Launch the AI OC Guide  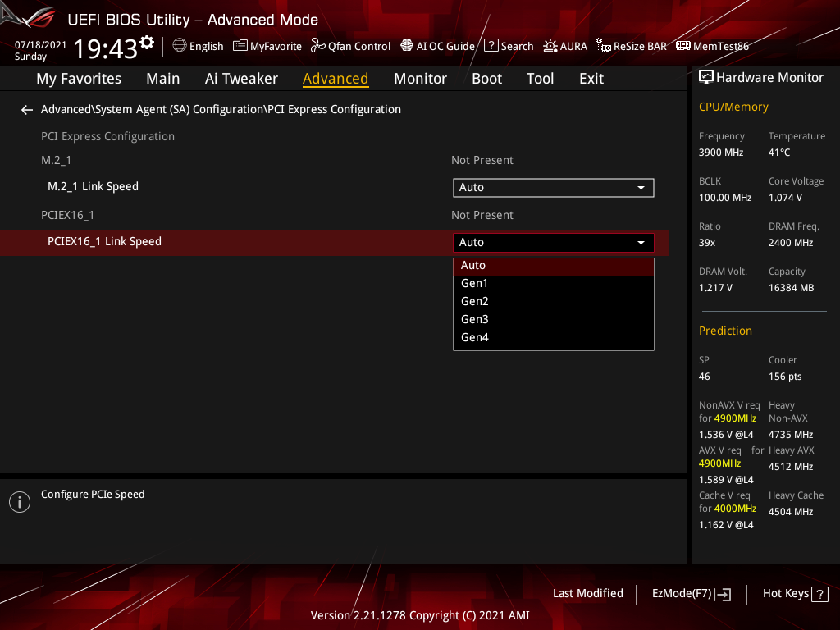tap(437, 46)
